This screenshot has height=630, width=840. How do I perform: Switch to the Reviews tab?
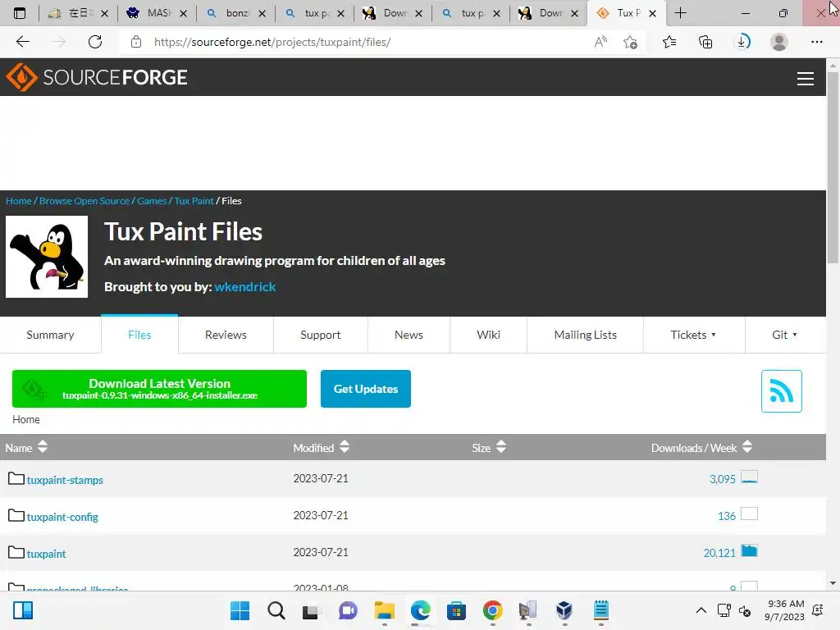point(226,335)
